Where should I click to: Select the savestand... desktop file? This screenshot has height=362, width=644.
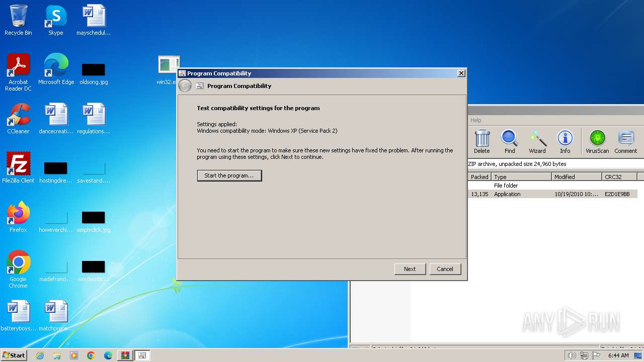tap(94, 171)
